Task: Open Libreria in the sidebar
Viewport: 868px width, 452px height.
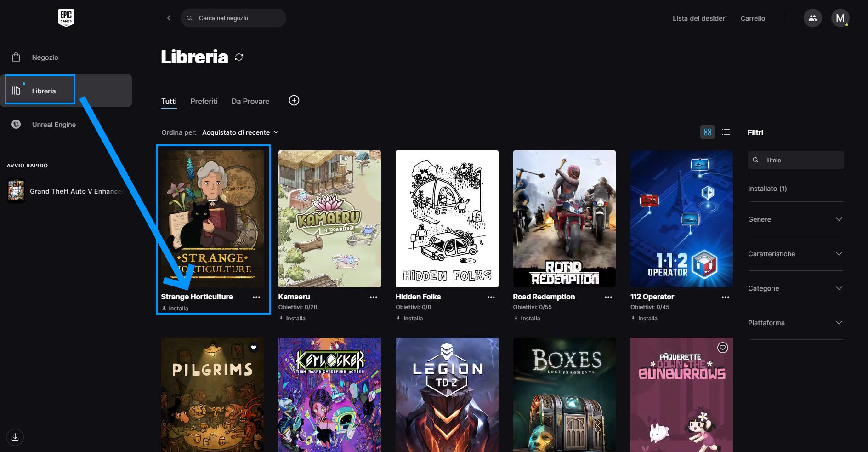Action: [66, 91]
